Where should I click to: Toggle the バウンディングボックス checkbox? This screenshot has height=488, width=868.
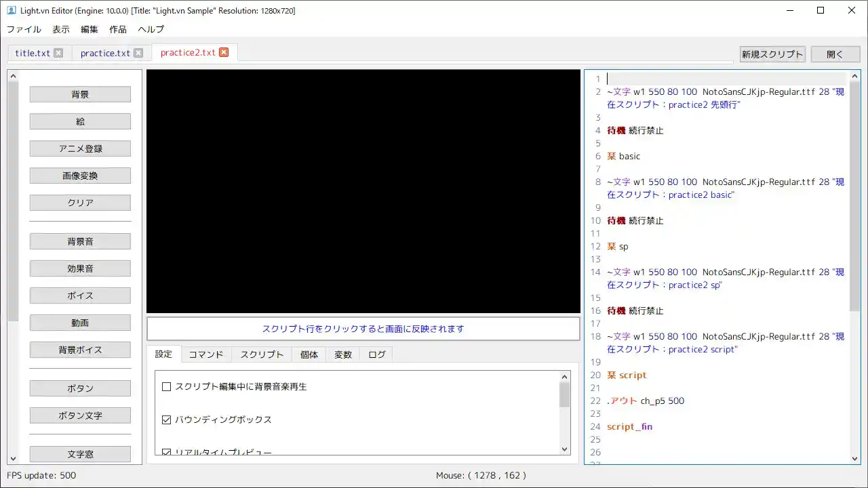[x=166, y=420]
